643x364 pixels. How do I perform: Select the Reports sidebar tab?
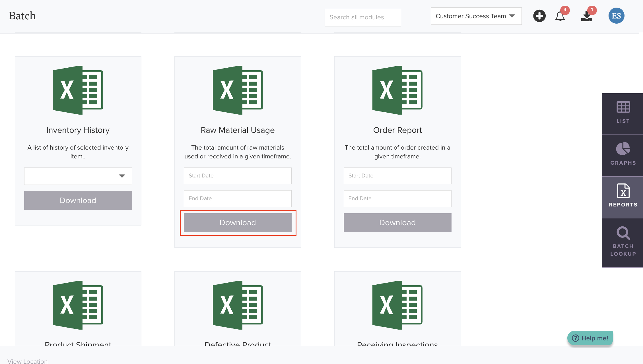click(623, 196)
